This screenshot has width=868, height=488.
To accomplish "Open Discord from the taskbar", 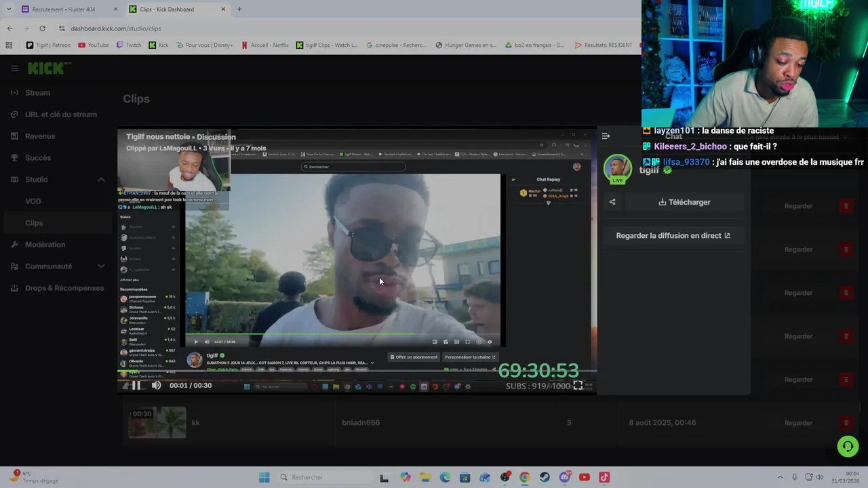I will 565,477.
